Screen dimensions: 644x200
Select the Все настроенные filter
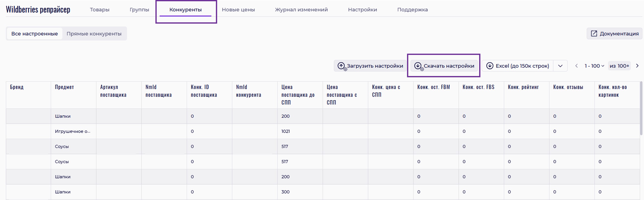34,34
